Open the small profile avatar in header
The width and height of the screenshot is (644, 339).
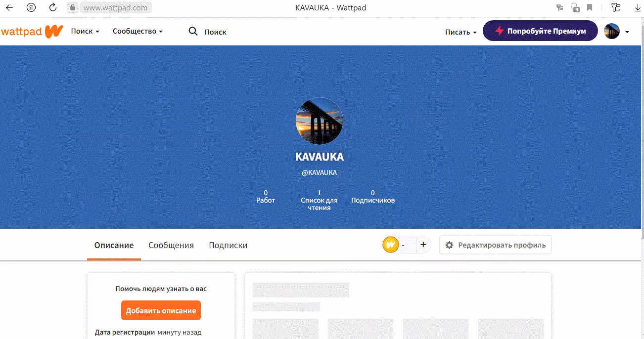coord(612,31)
